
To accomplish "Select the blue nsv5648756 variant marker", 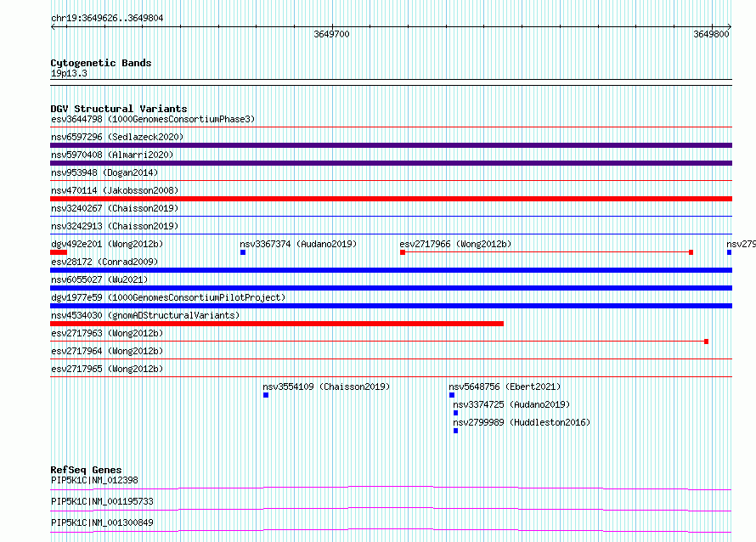I will click(x=452, y=395).
